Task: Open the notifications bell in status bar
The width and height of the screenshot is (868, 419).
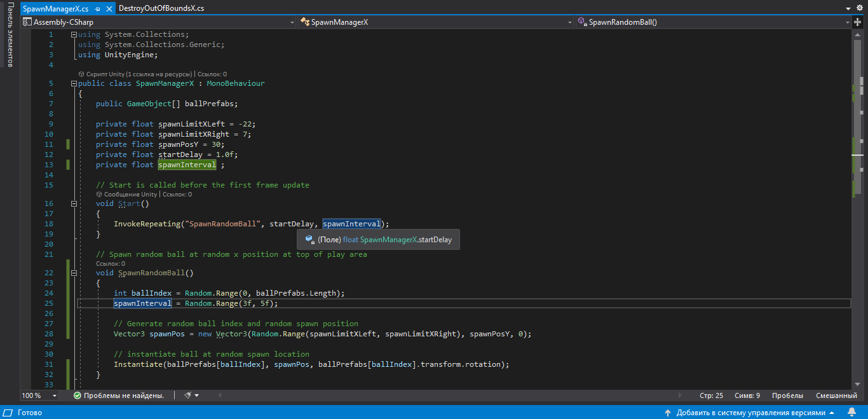Action: [851, 413]
